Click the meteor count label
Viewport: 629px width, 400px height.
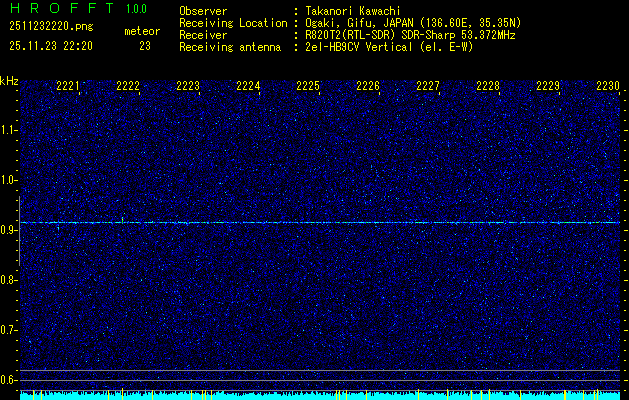pyautogui.click(x=142, y=31)
